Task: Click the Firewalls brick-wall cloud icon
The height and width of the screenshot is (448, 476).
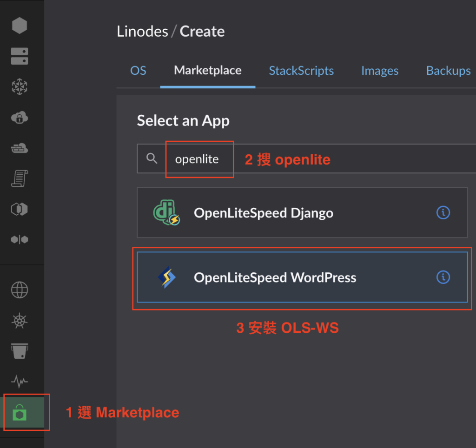Action: (20, 148)
